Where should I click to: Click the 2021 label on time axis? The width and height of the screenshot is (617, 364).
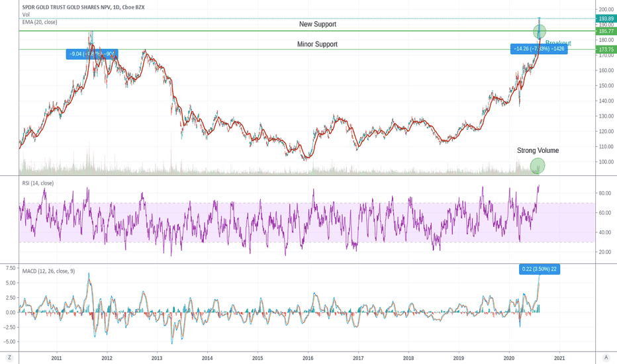click(559, 358)
